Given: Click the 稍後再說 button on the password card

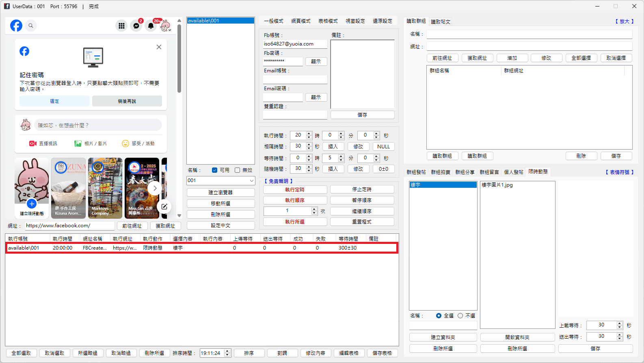Looking at the screenshot, I should [127, 101].
